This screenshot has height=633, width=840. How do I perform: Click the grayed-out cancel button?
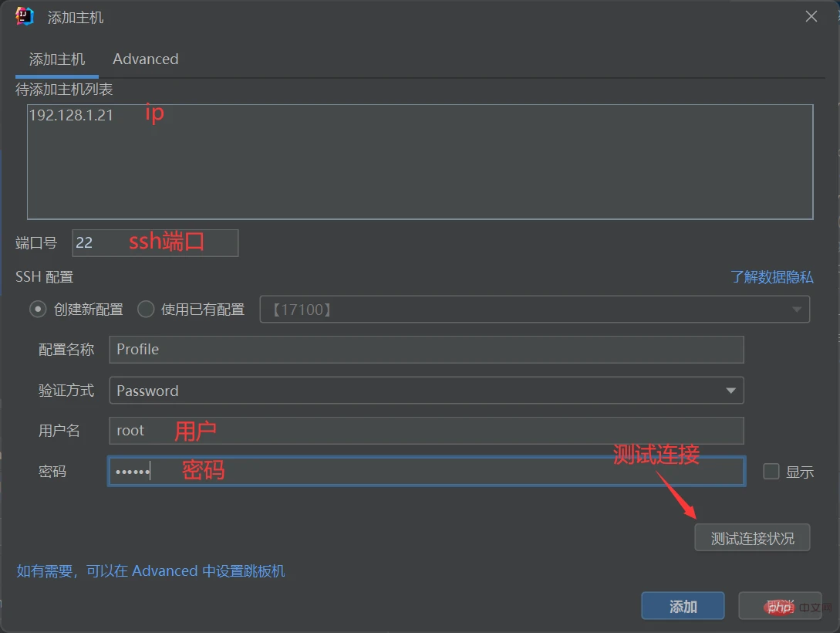tap(779, 606)
